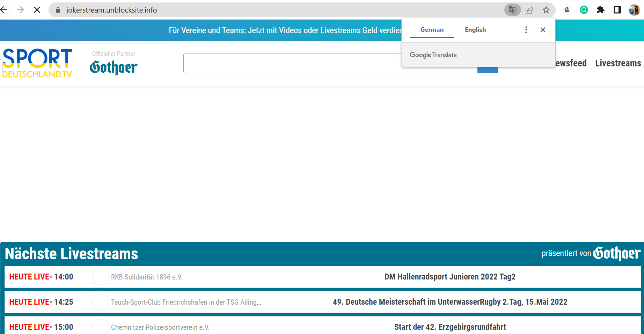Open Start der 42. Erzgebirgsrundfahrt stream
The height and width of the screenshot is (334, 644).
coord(450,327)
